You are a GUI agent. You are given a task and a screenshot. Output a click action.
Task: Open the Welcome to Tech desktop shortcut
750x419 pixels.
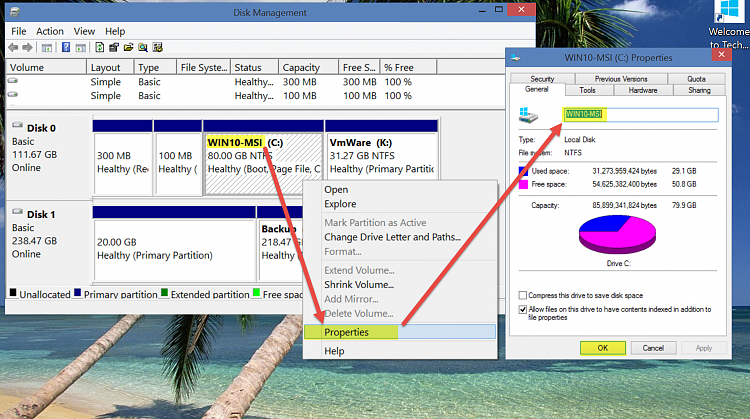click(728, 25)
